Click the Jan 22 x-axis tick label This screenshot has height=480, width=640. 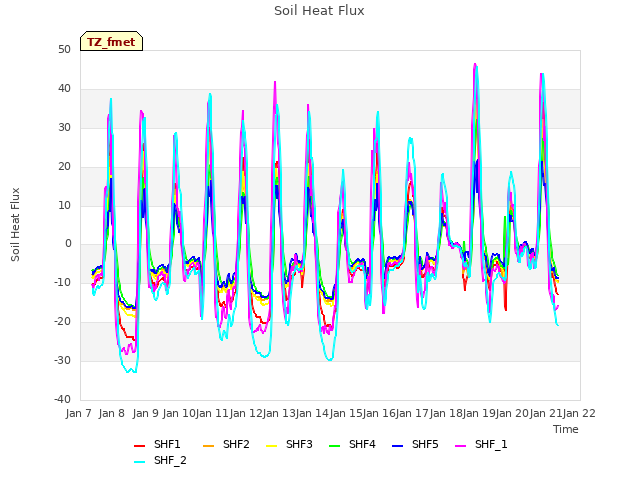coord(580,413)
